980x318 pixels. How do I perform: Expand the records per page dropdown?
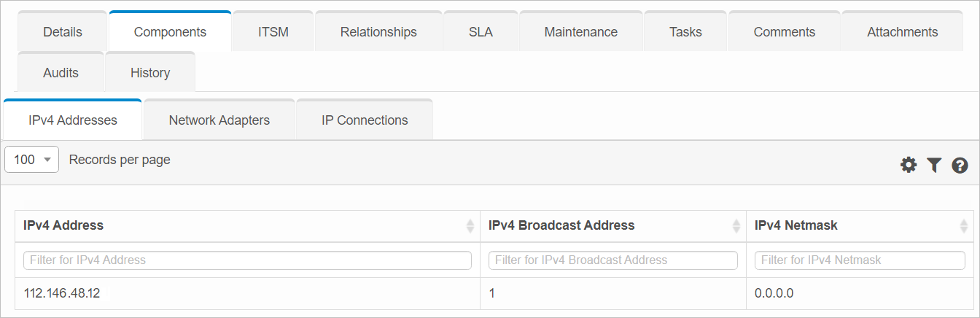pyautogui.click(x=31, y=160)
